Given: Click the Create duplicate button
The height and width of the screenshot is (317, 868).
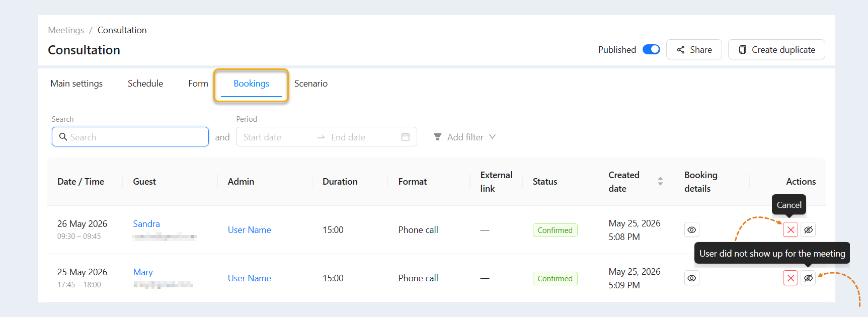Looking at the screenshot, I should (776, 49).
